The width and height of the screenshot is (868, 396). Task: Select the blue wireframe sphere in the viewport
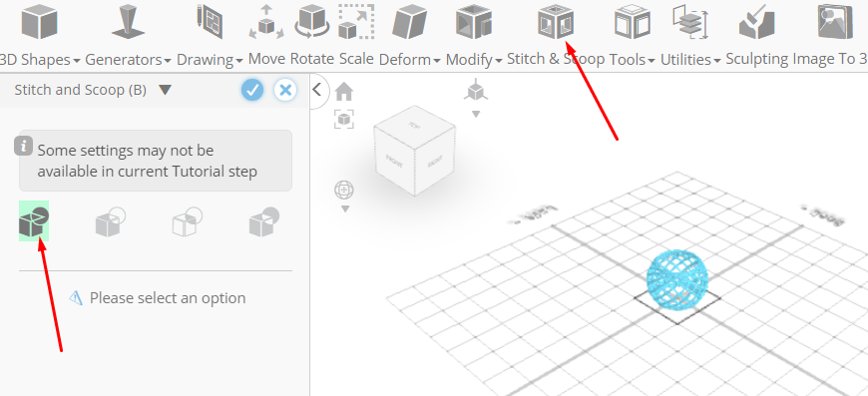click(x=677, y=280)
